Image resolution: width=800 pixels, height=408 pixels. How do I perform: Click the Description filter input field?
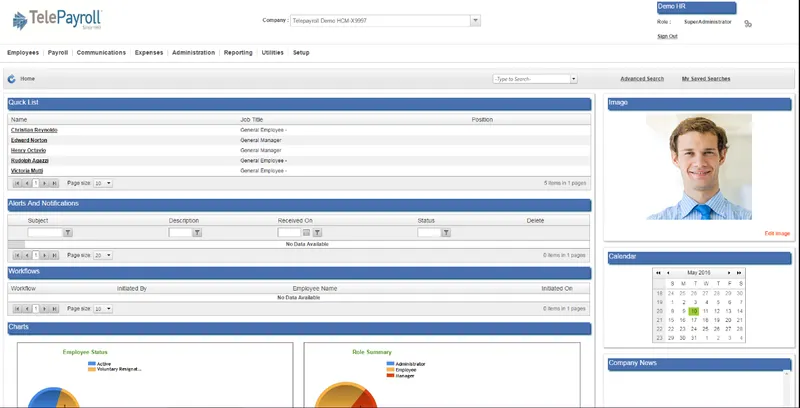pos(180,233)
